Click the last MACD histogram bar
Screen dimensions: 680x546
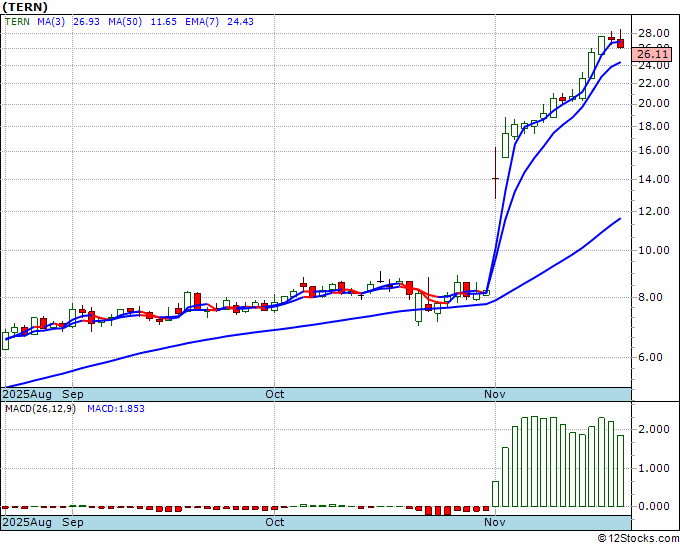tap(621, 471)
